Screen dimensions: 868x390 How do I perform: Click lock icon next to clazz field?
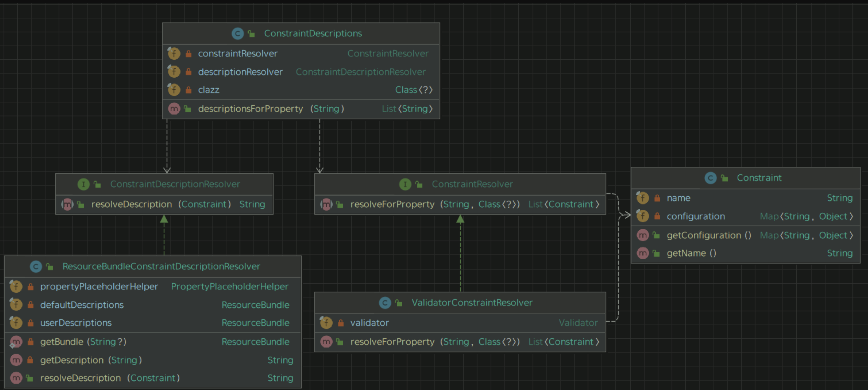(x=189, y=90)
